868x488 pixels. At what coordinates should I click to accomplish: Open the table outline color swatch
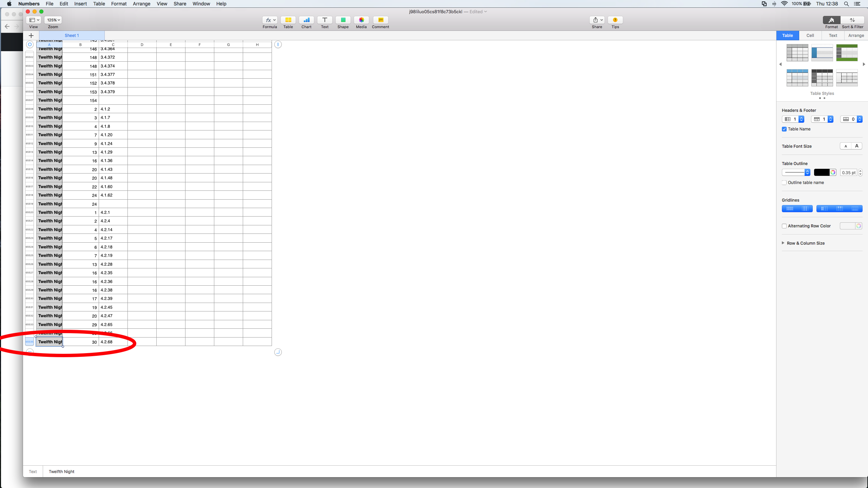coord(825,172)
